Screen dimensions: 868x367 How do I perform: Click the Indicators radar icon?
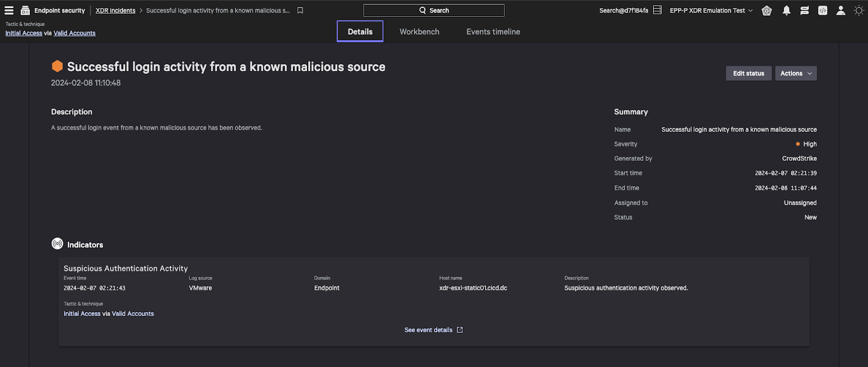57,244
